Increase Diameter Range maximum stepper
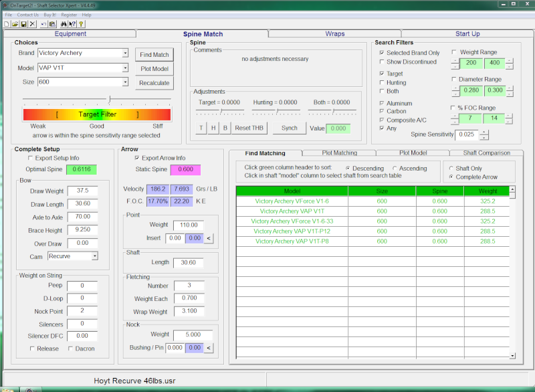This screenshot has width=535, height=392. [510, 88]
